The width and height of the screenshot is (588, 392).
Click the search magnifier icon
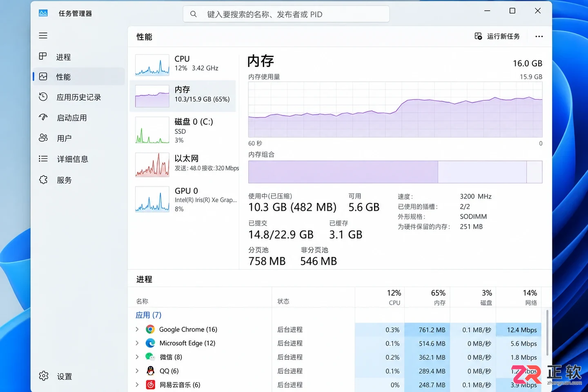click(x=194, y=14)
